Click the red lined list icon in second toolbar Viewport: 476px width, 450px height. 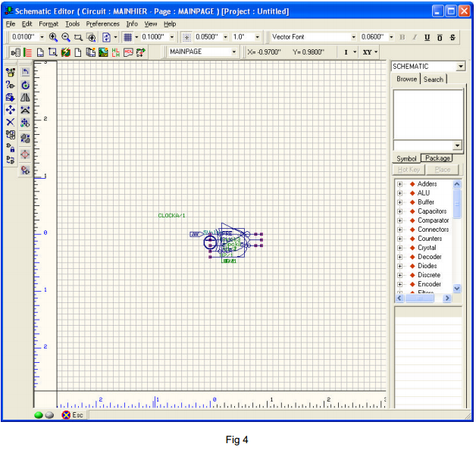pyautogui.click(x=27, y=52)
